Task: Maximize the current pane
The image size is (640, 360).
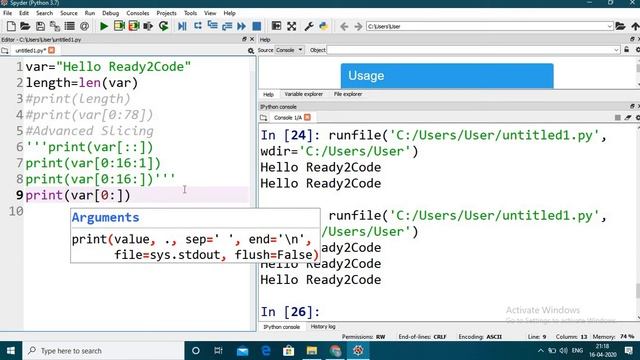Action: coord(276,26)
